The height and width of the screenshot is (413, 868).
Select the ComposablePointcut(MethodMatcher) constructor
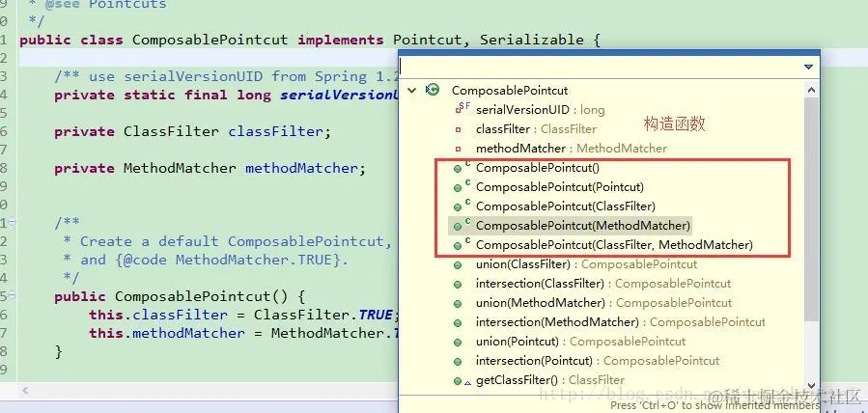click(x=583, y=226)
